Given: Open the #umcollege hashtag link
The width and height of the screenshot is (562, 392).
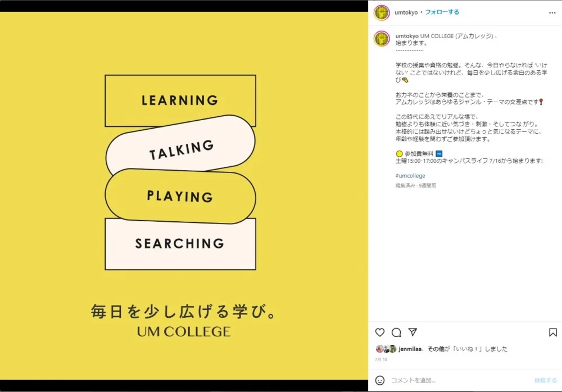Looking at the screenshot, I should coord(410,176).
